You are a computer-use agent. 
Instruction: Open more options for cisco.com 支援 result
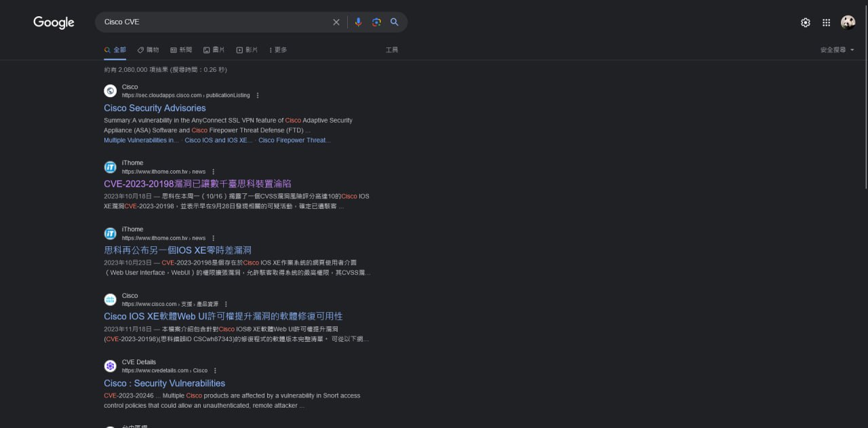click(x=226, y=305)
